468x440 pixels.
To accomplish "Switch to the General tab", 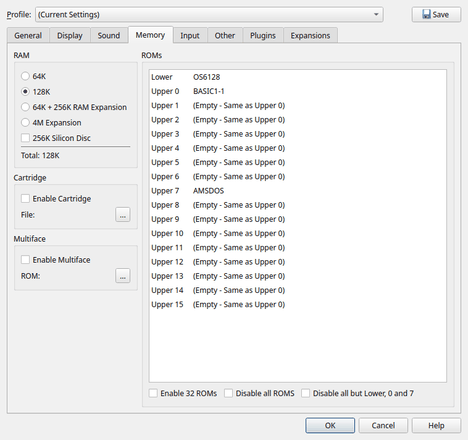I will point(28,35).
